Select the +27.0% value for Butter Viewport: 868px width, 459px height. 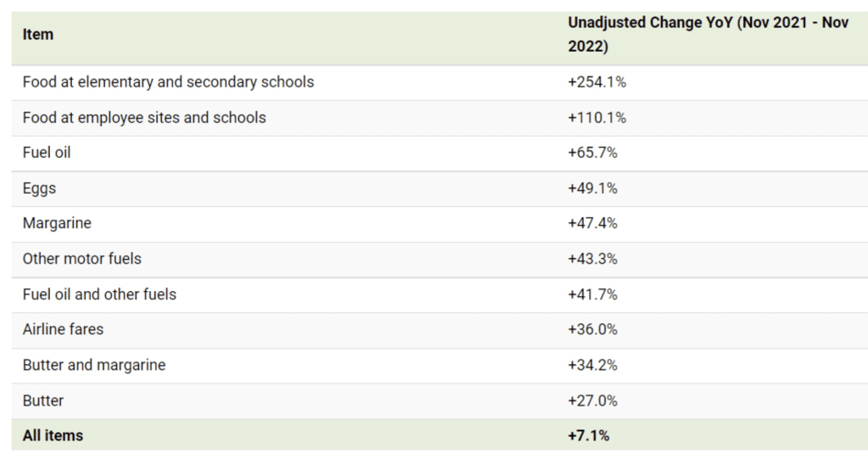(593, 400)
